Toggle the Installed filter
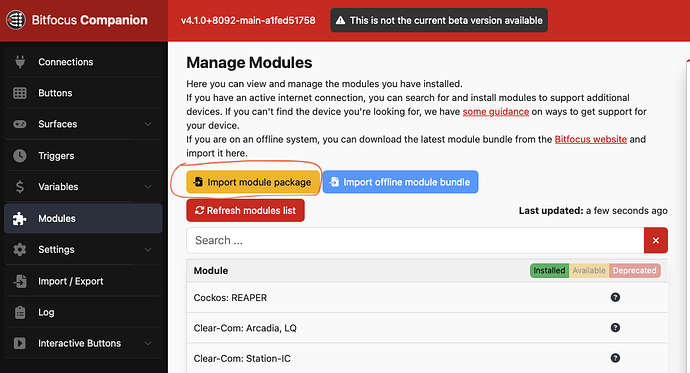The height and width of the screenshot is (373, 690). coord(549,271)
